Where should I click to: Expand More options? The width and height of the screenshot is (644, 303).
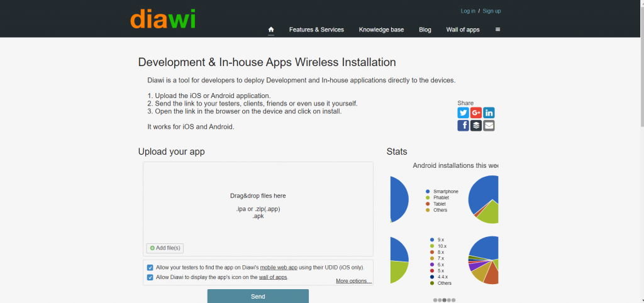[x=353, y=281]
